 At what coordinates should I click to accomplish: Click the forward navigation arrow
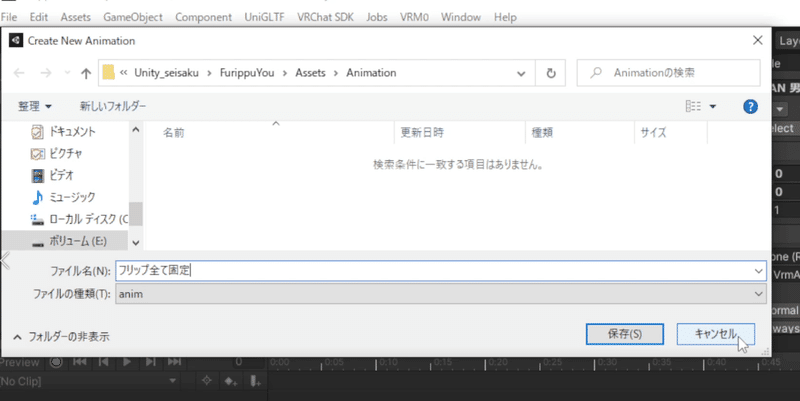46,73
